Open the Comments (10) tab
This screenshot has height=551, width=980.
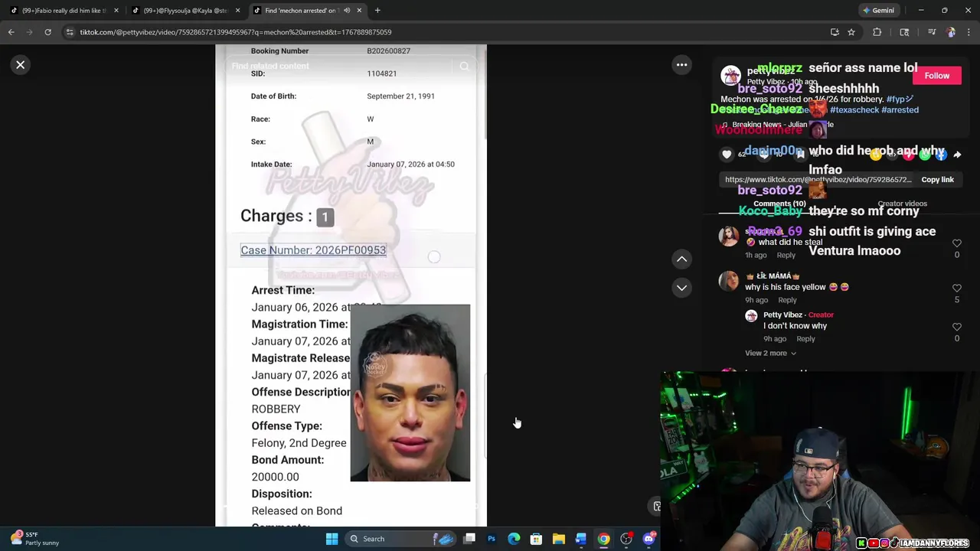(x=779, y=204)
